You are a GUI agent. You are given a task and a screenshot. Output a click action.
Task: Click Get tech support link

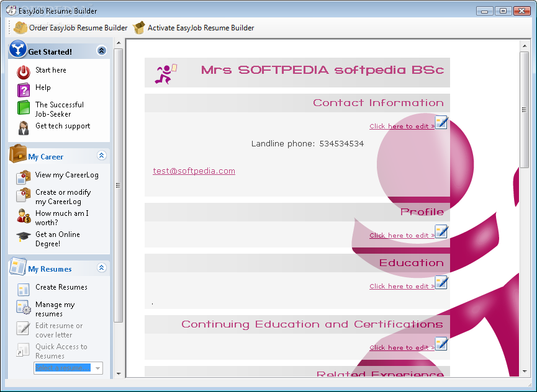pyautogui.click(x=63, y=126)
